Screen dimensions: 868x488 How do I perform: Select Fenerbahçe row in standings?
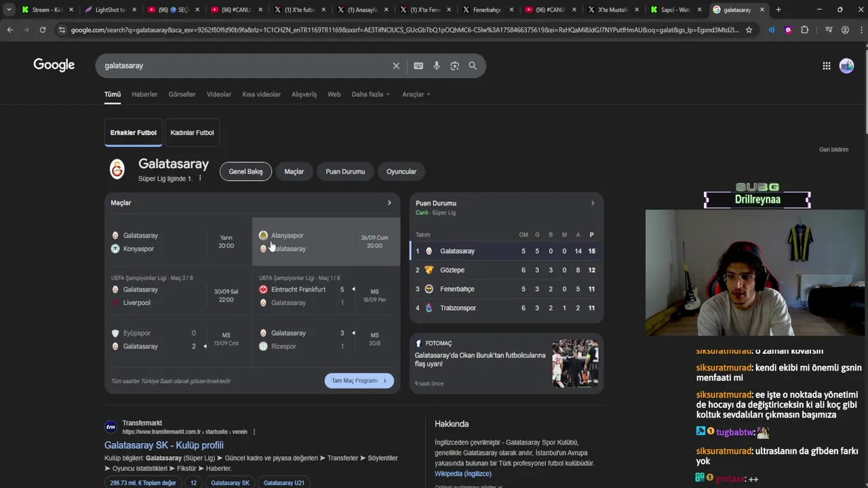pos(507,289)
